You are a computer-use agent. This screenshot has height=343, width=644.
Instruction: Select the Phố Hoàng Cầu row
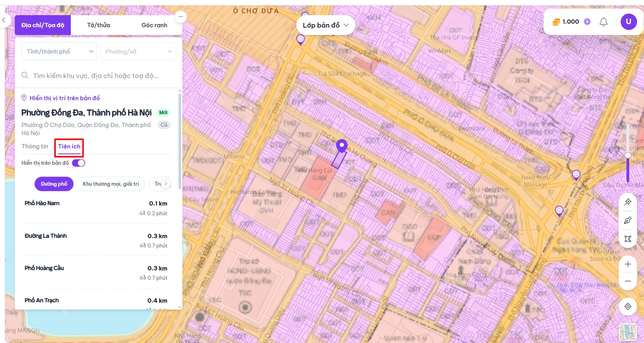96,272
